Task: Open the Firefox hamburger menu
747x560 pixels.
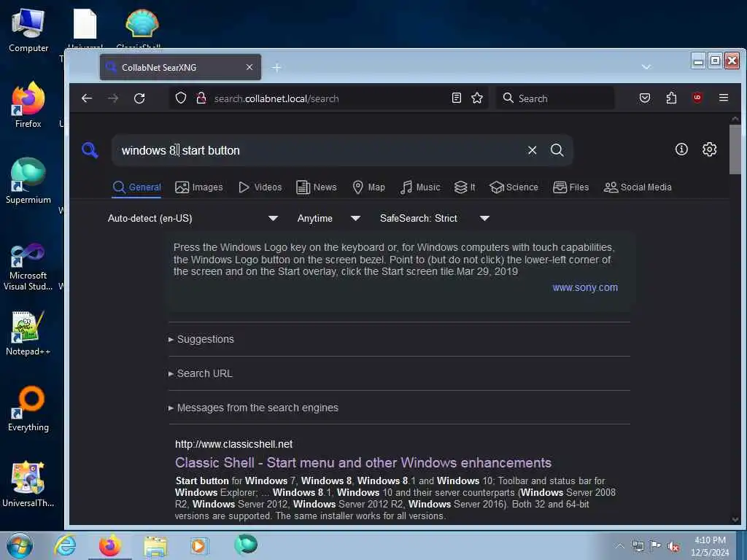Action: coord(723,98)
